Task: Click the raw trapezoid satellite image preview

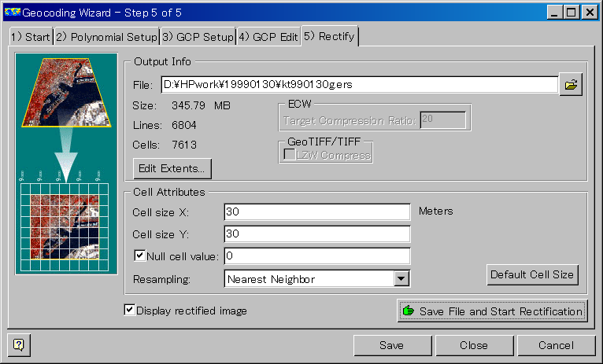Action: (67, 93)
